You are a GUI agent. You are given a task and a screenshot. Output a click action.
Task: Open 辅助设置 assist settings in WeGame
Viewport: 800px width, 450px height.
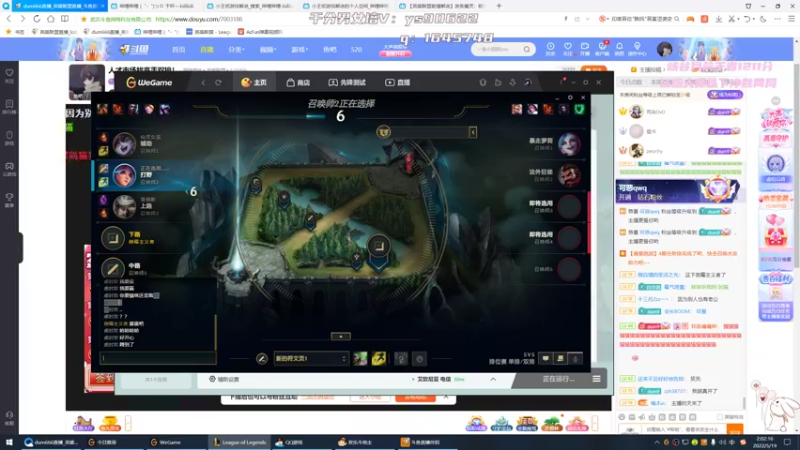coord(224,379)
